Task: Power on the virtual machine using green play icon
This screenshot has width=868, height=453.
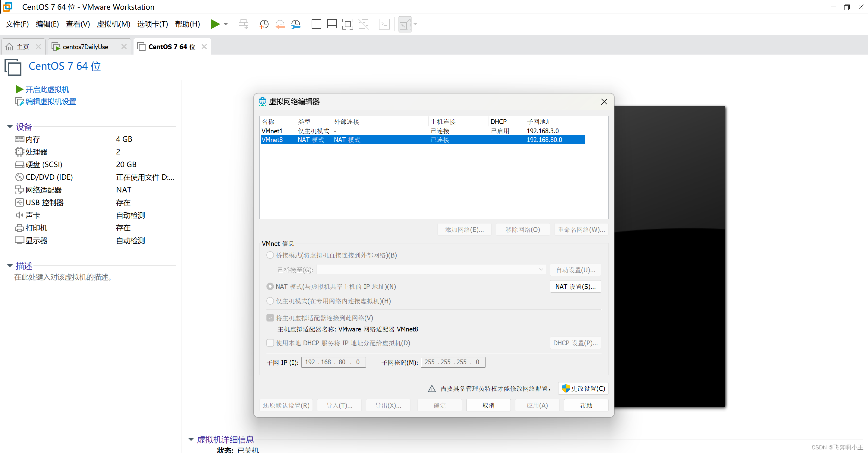Action: pyautogui.click(x=215, y=24)
